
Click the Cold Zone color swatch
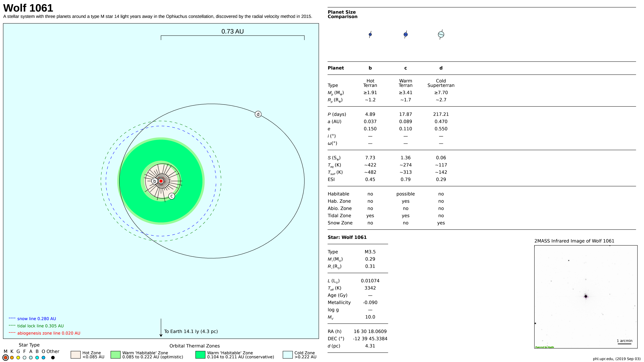click(287, 355)
